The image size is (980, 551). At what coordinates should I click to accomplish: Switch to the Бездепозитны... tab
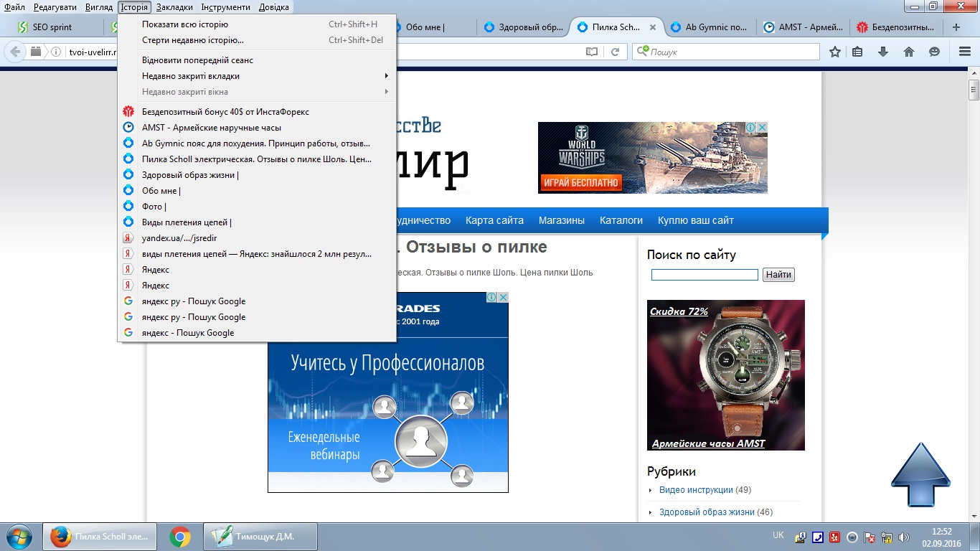tap(897, 27)
